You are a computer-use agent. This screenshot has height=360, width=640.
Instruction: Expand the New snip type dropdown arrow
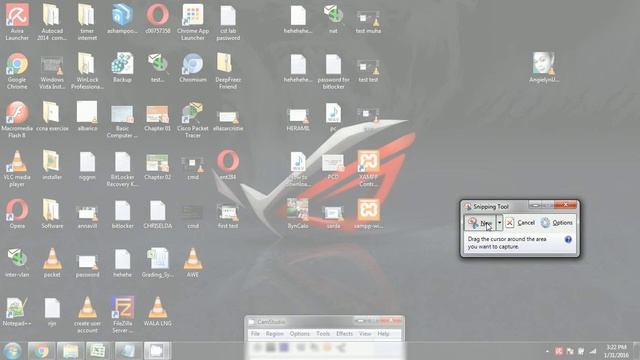tap(499, 223)
